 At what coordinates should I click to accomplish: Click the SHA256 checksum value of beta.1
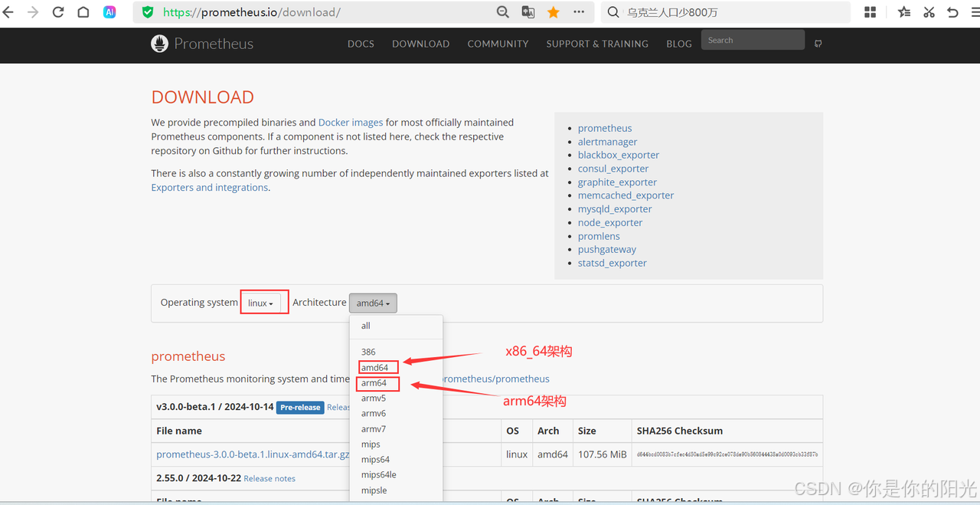(x=727, y=454)
